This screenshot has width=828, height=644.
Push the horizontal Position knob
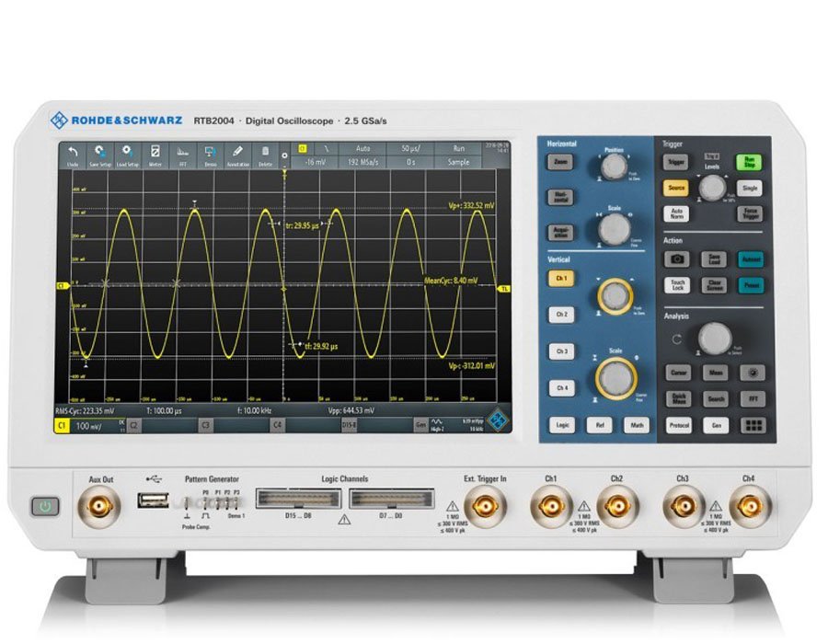click(x=613, y=167)
